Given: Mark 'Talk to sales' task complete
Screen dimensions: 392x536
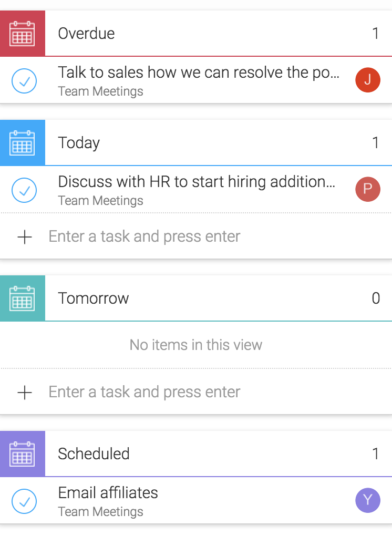Looking at the screenshot, I should pyautogui.click(x=24, y=81).
